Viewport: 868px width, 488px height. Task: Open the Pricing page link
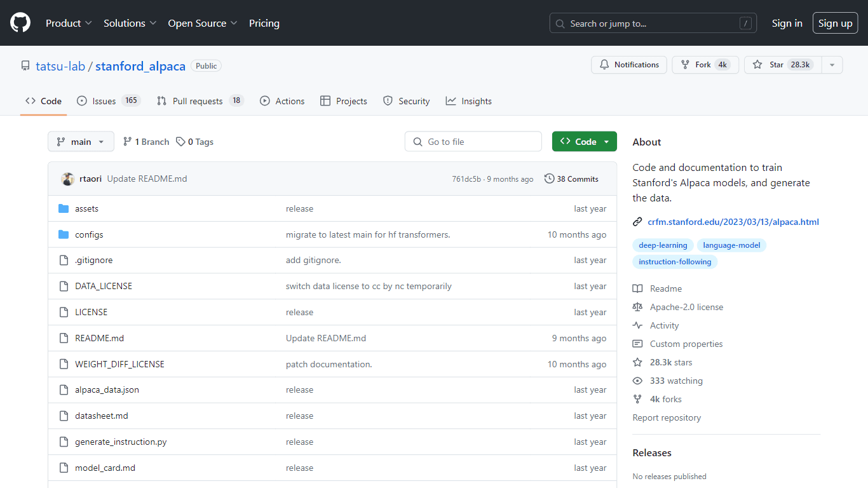click(264, 23)
